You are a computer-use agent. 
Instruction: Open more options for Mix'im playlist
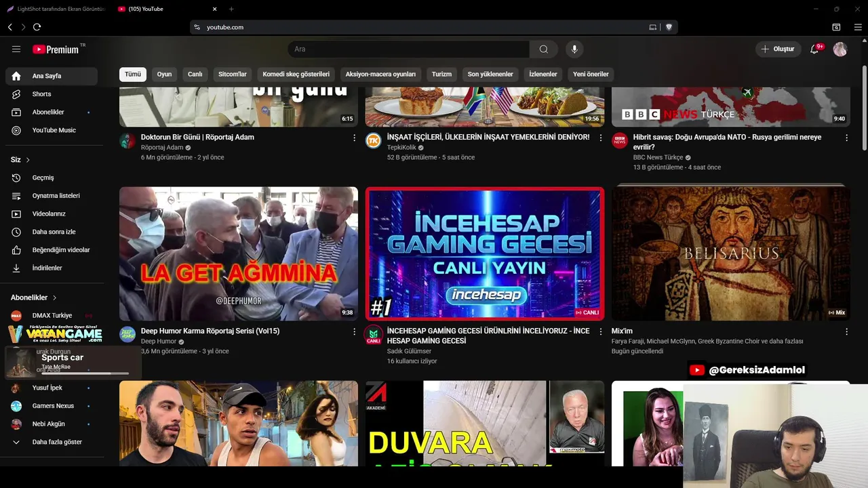coord(846,331)
